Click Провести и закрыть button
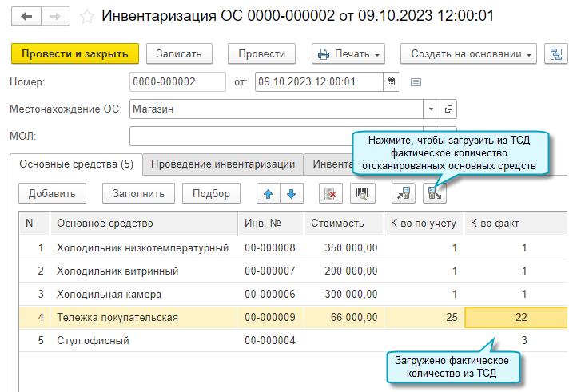The height and width of the screenshot is (392, 569). pyautogui.click(x=74, y=53)
